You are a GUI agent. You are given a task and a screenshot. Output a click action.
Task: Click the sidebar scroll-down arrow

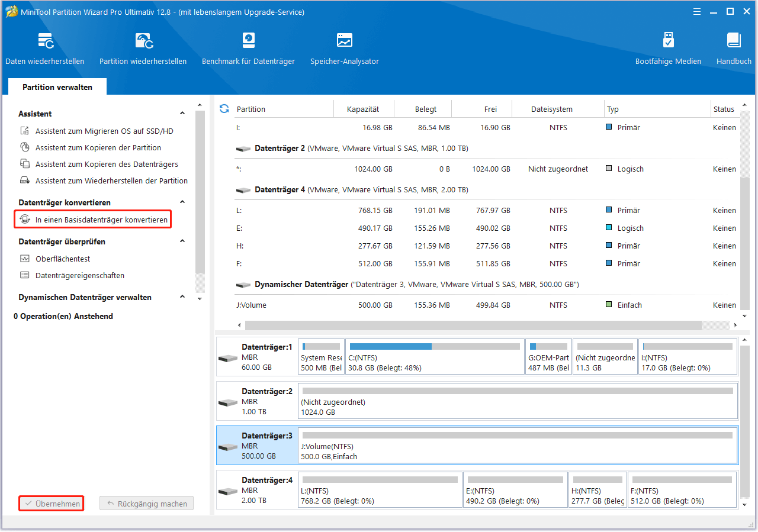pyautogui.click(x=200, y=299)
